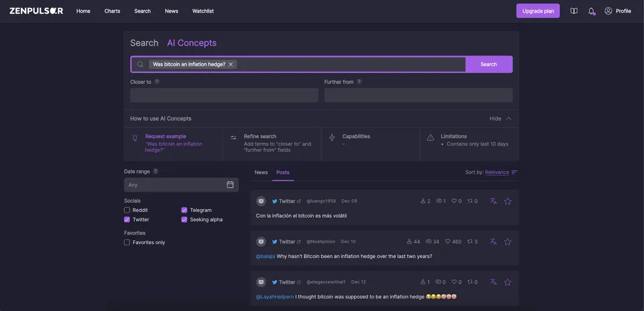Click the Limitations warning triangle icon

(431, 137)
